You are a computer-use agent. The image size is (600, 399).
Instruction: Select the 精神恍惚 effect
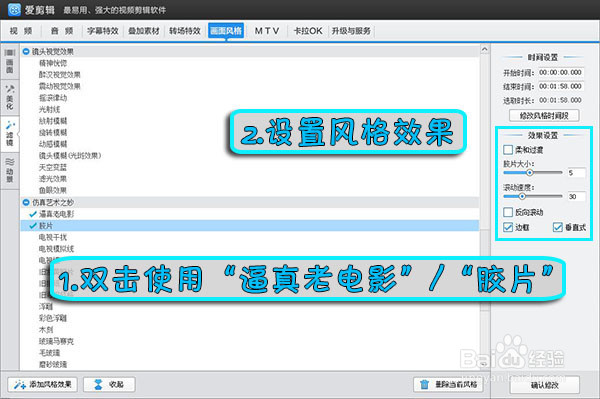(x=53, y=63)
